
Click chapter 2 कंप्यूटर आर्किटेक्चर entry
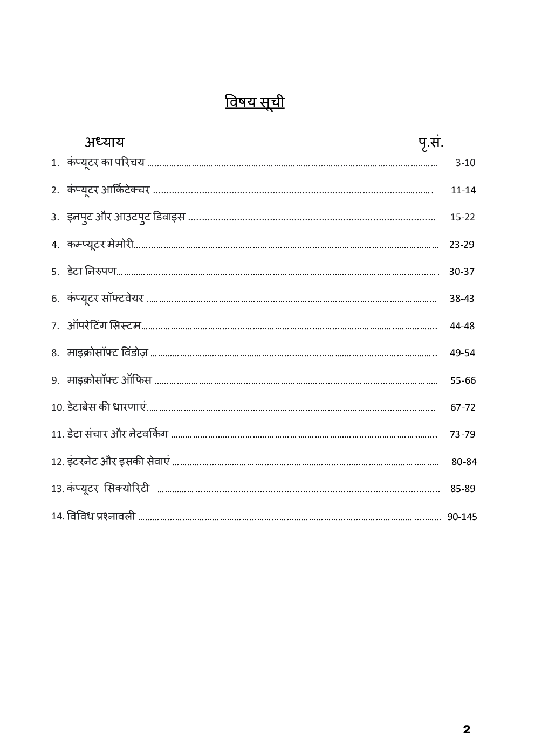click(x=108, y=190)
